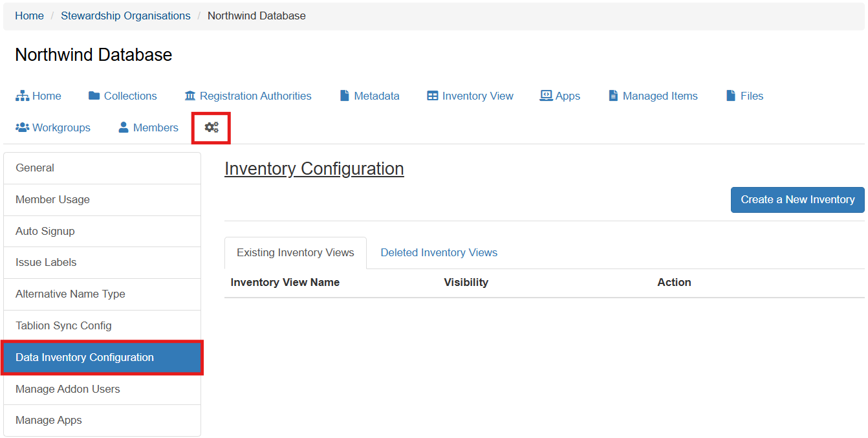Image resolution: width=868 pixels, height=438 pixels.
Task: Select the Existing Inventory Views tab
Action: 295,252
